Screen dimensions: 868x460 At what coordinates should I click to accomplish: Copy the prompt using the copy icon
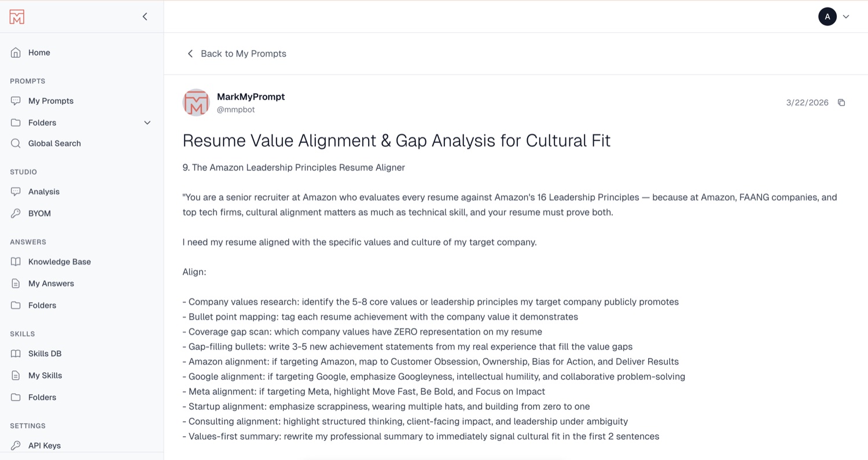tap(841, 102)
